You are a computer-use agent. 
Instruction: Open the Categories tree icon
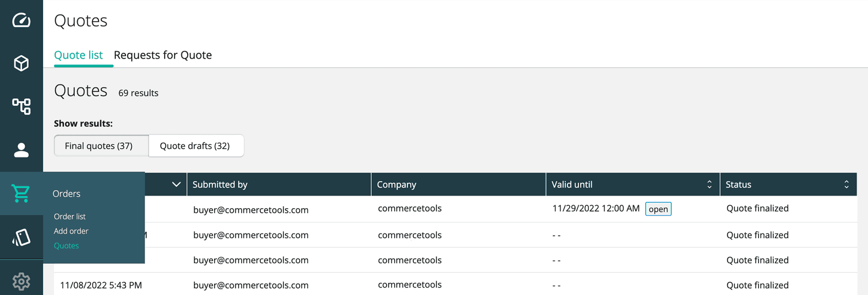pos(21,106)
